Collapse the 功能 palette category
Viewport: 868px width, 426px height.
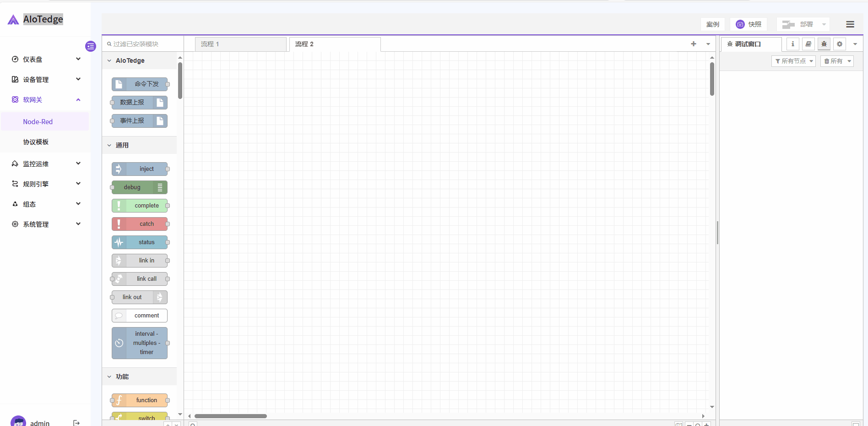coord(139,377)
